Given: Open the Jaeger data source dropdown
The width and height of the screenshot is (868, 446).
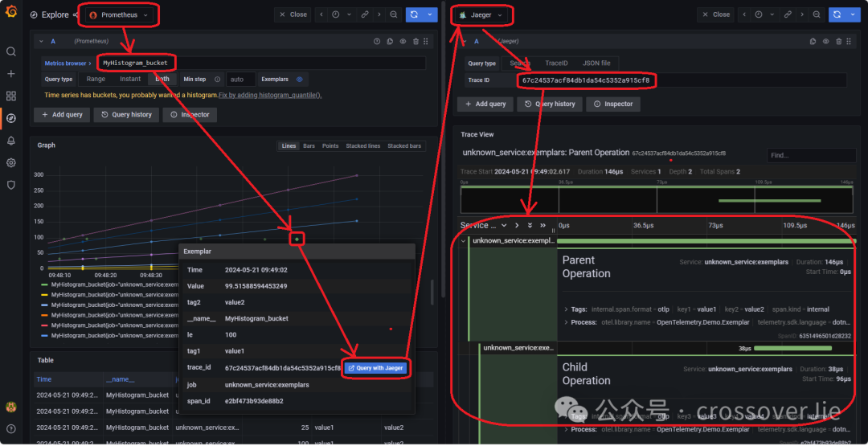Looking at the screenshot, I should [x=481, y=15].
